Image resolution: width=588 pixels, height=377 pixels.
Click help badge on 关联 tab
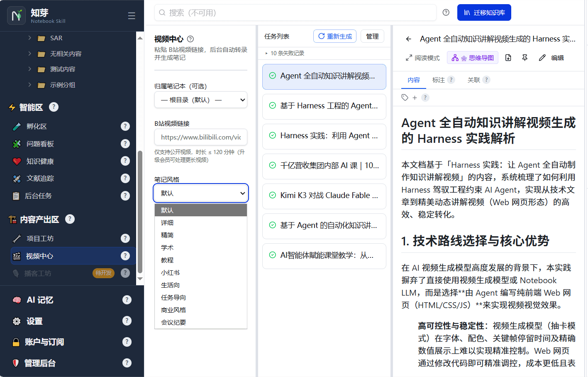(x=486, y=80)
